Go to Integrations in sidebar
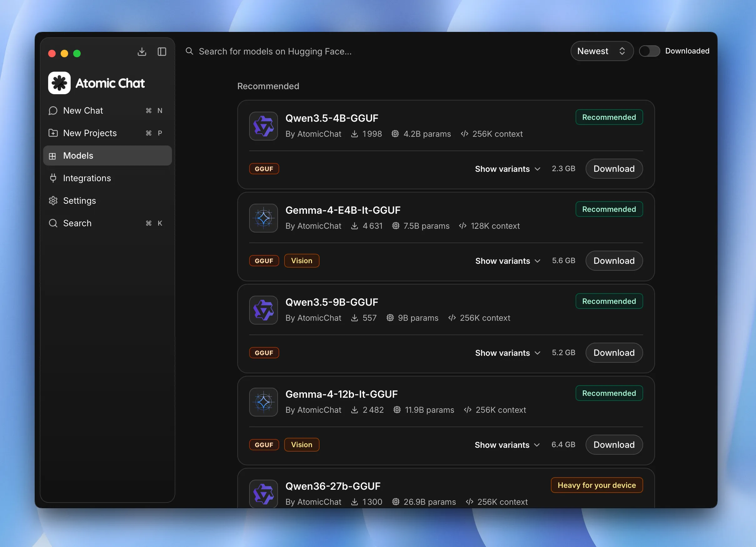This screenshot has height=547, width=756. click(107, 178)
